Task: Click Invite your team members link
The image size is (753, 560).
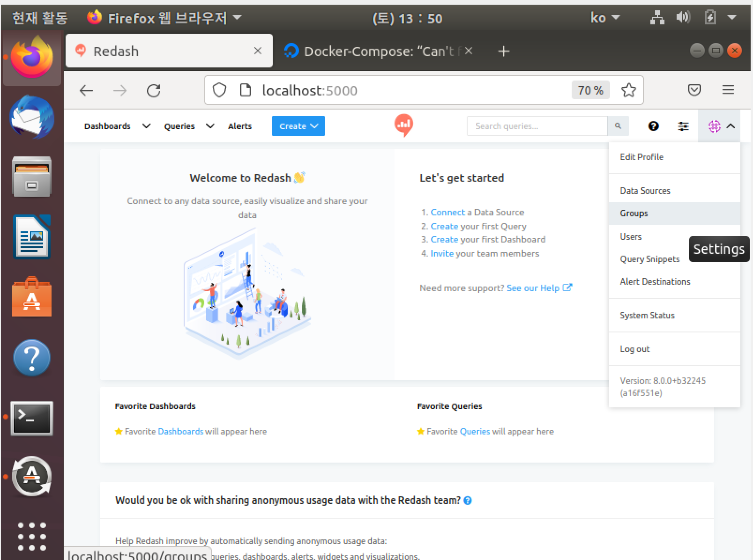Action: point(442,253)
